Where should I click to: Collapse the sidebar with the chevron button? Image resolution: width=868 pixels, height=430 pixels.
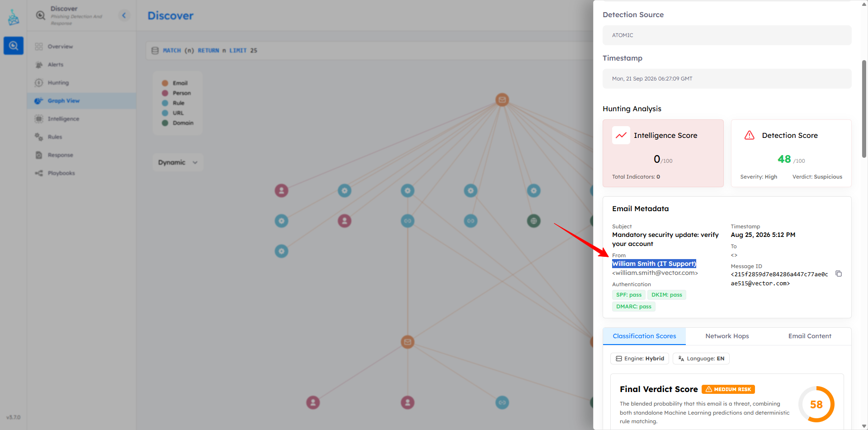pyautogui.click(x=124, y=15)
